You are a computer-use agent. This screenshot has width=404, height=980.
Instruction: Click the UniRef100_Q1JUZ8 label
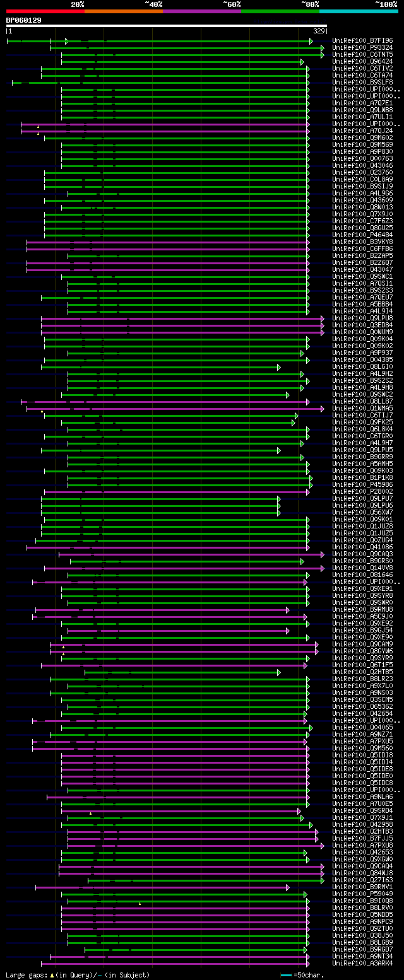(362, 526)
